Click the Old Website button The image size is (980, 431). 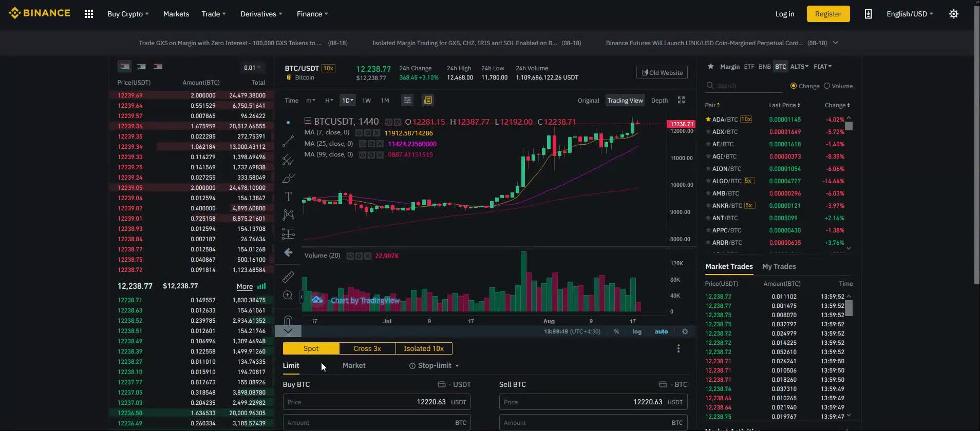tap(662, 72)
